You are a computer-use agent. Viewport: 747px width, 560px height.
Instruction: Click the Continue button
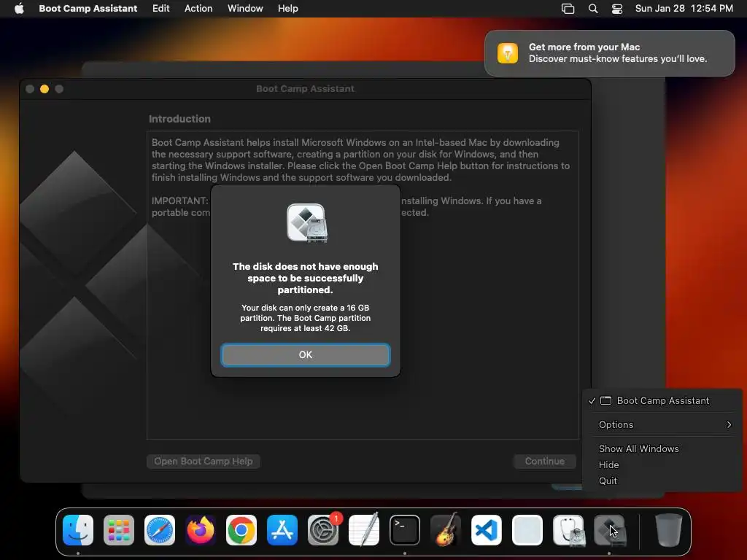pos(544,461)
